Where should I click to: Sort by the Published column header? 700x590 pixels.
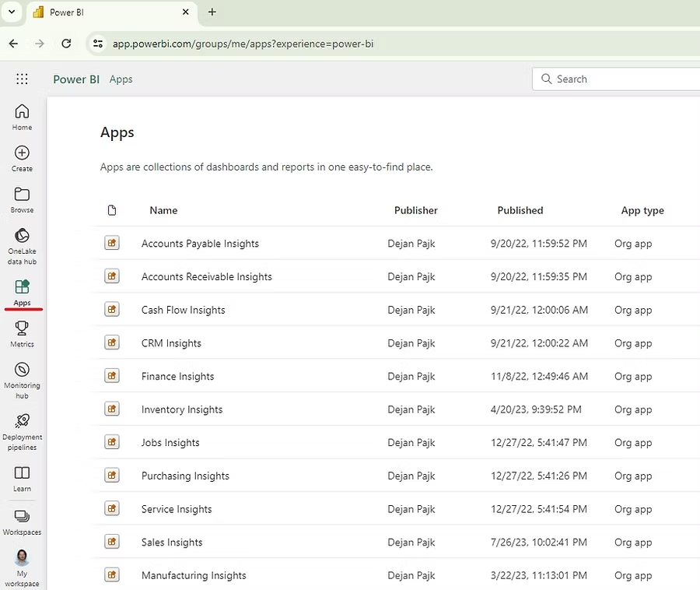pos(520,210)
